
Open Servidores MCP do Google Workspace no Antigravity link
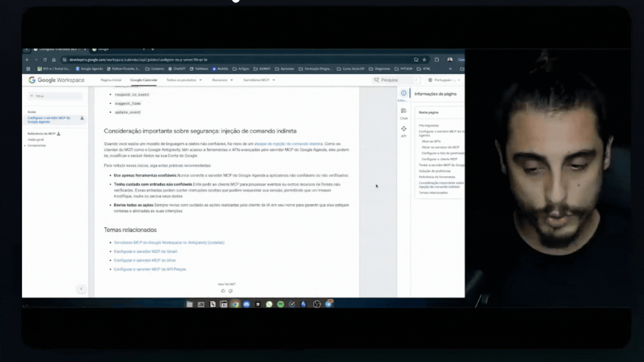[x=169, y=242]
